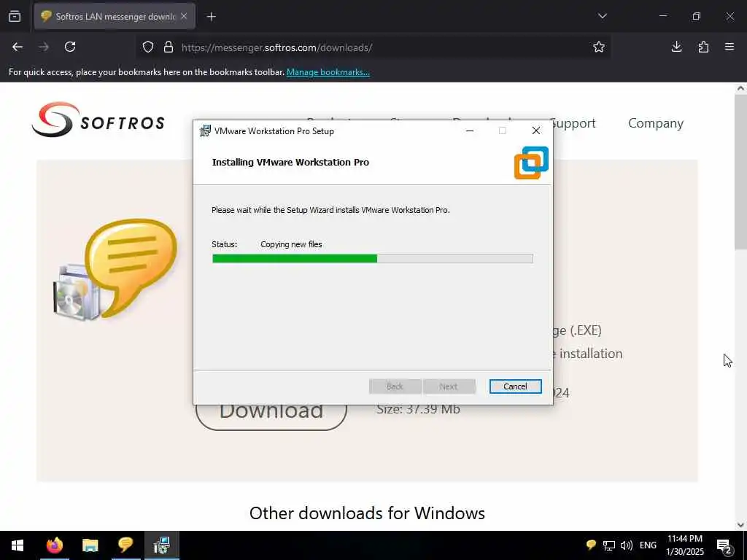This screenshot has height=560, width=747.
Task: Switch ENG input language indicator
Action: [648, 545]
